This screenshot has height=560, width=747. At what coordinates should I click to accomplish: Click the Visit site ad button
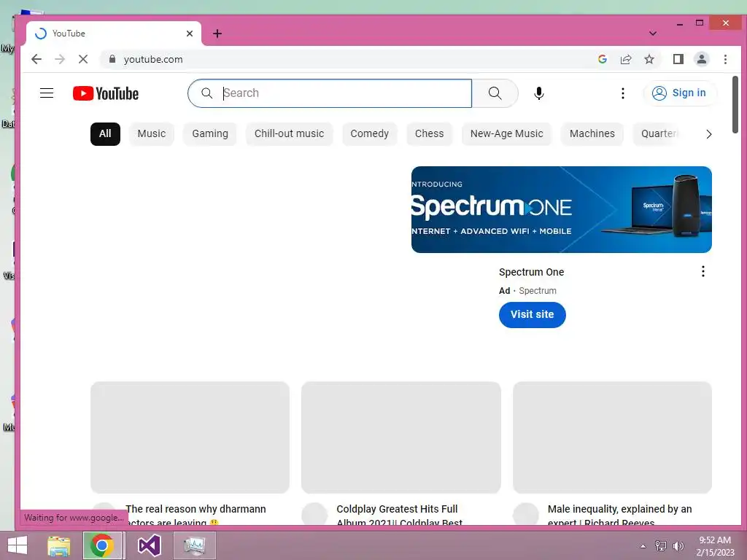coord(532,315)
